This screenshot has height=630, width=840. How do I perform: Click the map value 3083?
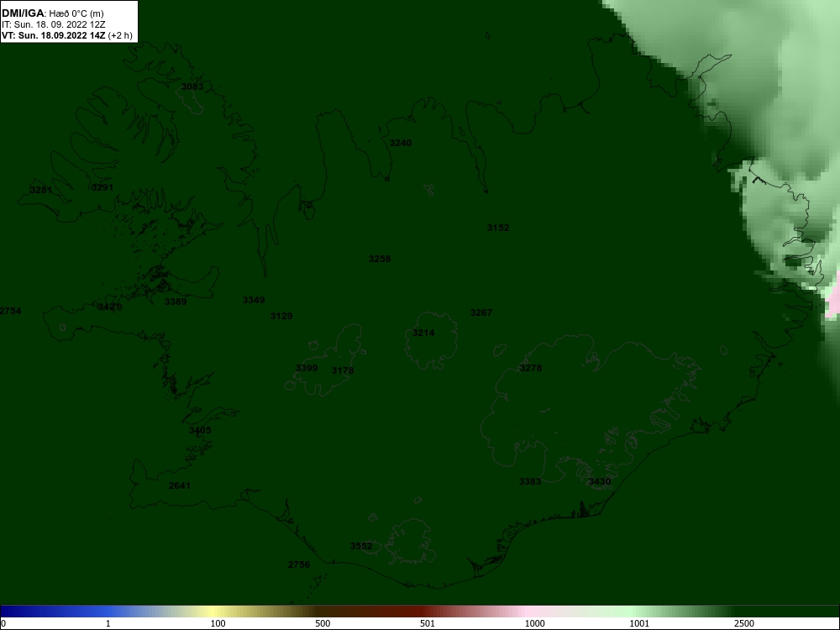[x=192, y=87]
